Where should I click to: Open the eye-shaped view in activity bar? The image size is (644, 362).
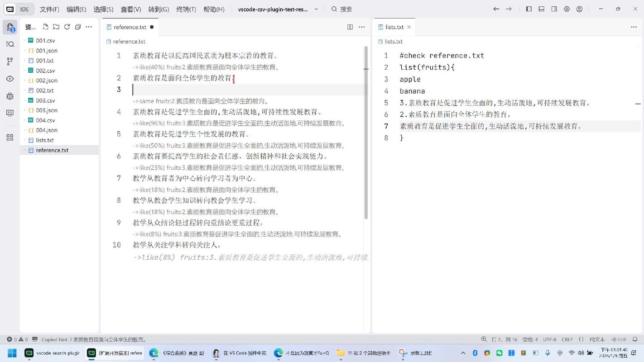coord(10,79)
